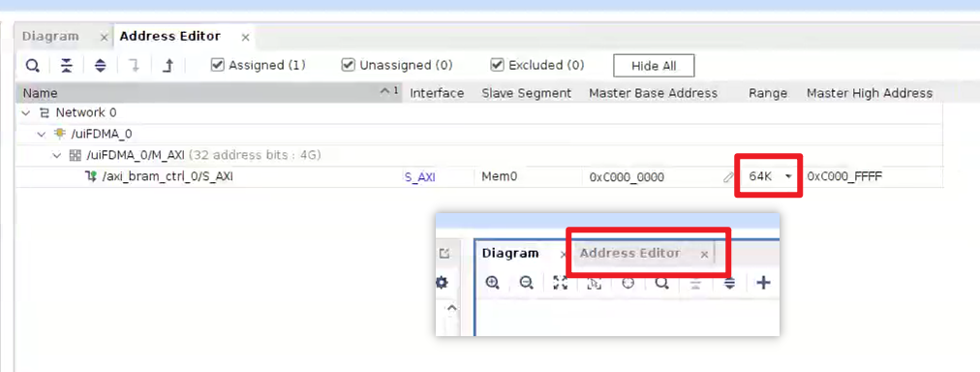Click the Network 0 node icon
The height and width of the screenshot is (372, 980).
(x=45, y=113)
